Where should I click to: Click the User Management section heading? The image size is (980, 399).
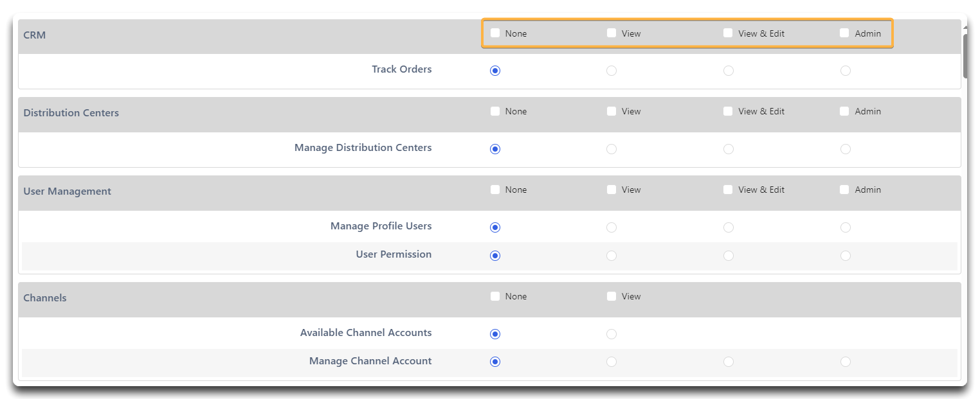(68, 191)
